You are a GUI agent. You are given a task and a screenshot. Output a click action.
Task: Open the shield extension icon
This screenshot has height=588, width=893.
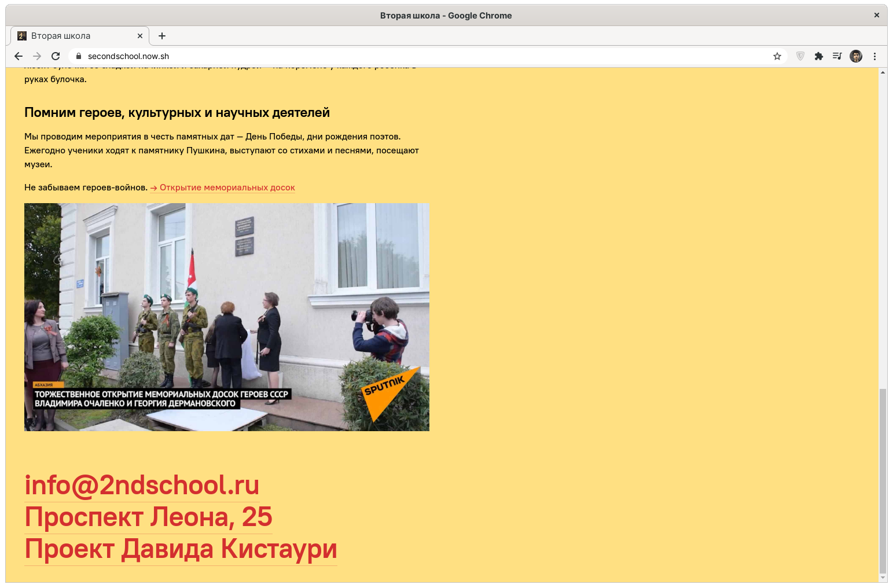pyautogui.click(x=800, y=56)
